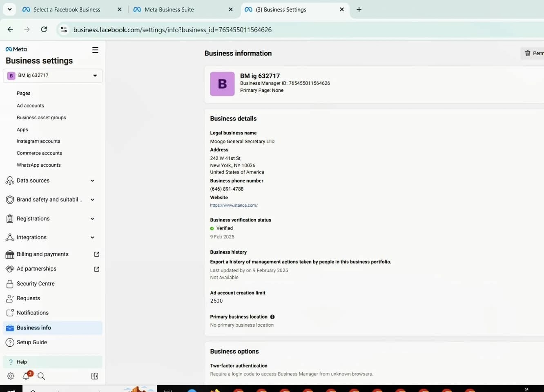Click the Billing and payments bank icon

[x=10, y=254]
